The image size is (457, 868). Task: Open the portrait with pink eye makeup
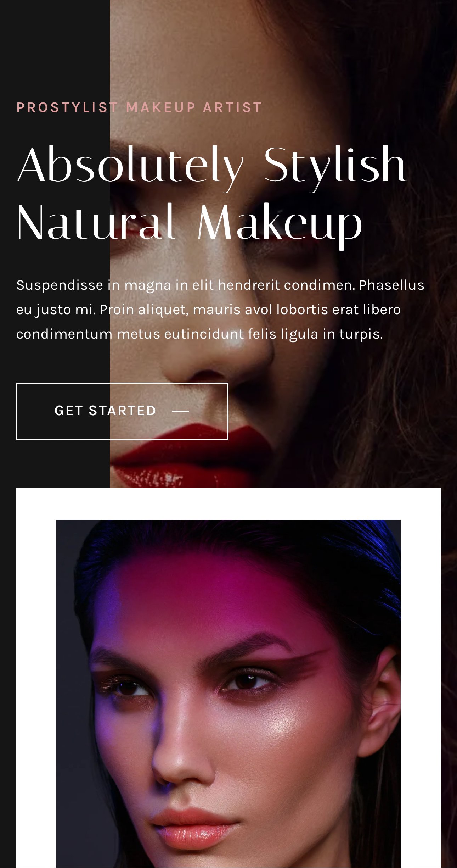pos(228,694)
